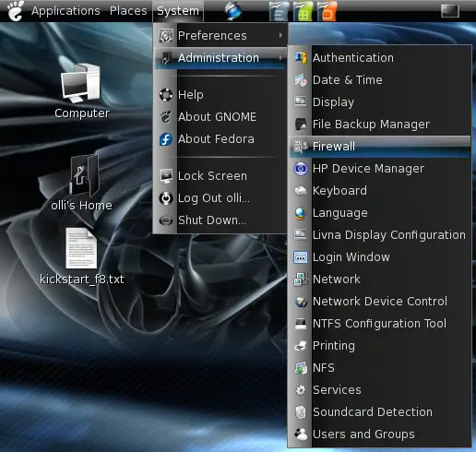
Task: Select Lock Screen
Action: point(220,176)
